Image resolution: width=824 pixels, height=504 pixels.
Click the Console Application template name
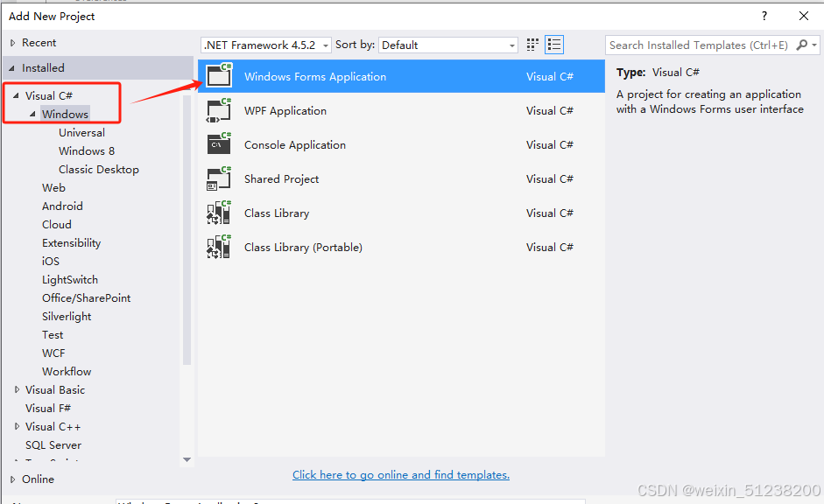[x=295, y=145]
